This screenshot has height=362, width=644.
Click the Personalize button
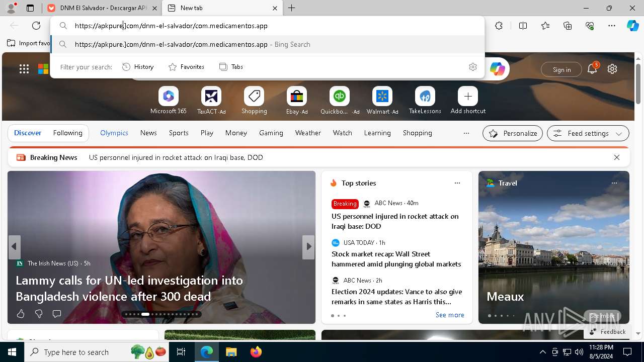tap(513, 133)
